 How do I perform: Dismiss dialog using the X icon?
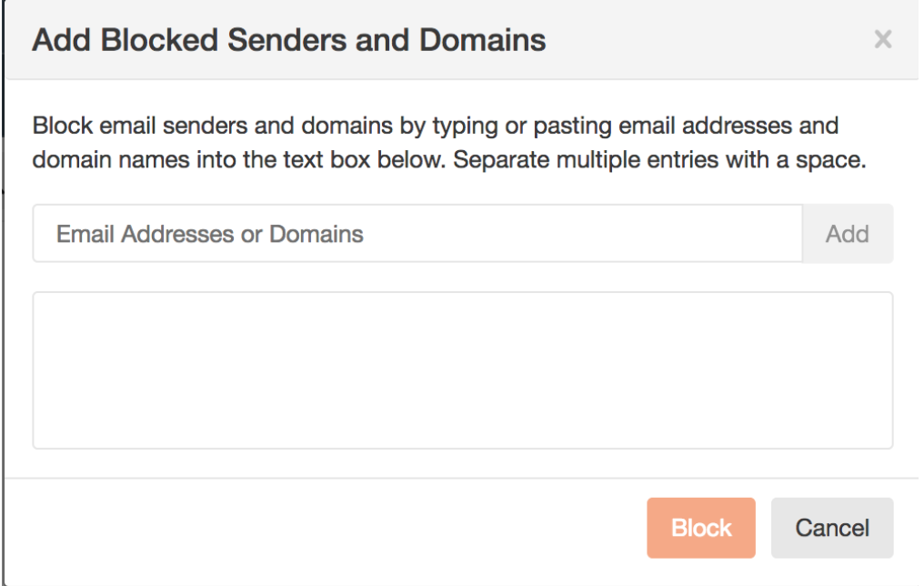(x=882, y=39)
